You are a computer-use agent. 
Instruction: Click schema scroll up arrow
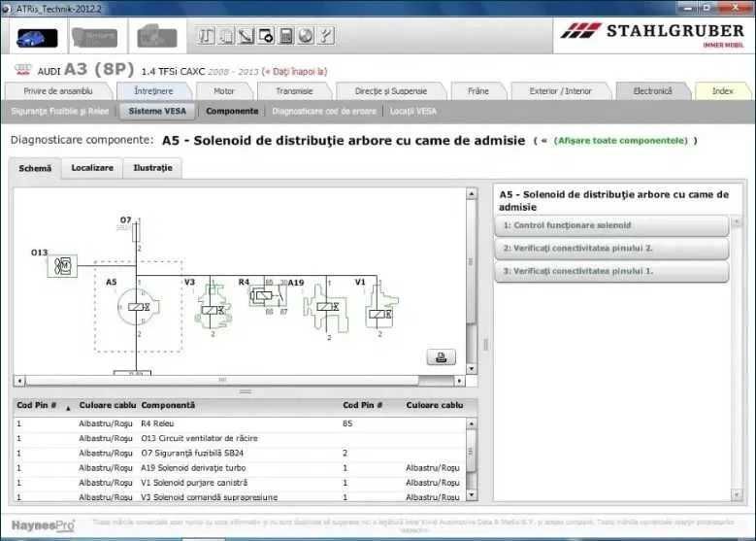[472, 194]
